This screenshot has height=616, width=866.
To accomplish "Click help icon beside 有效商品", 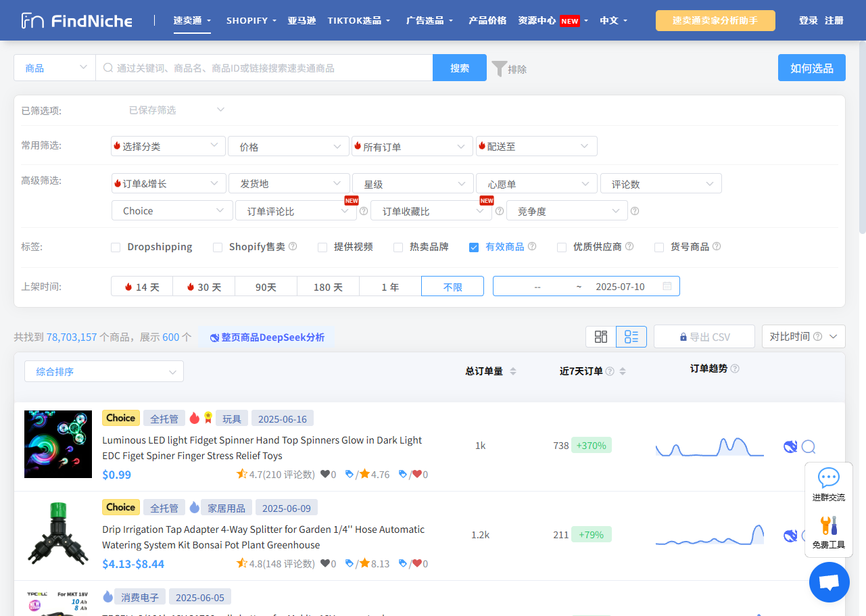I will 532,247.
